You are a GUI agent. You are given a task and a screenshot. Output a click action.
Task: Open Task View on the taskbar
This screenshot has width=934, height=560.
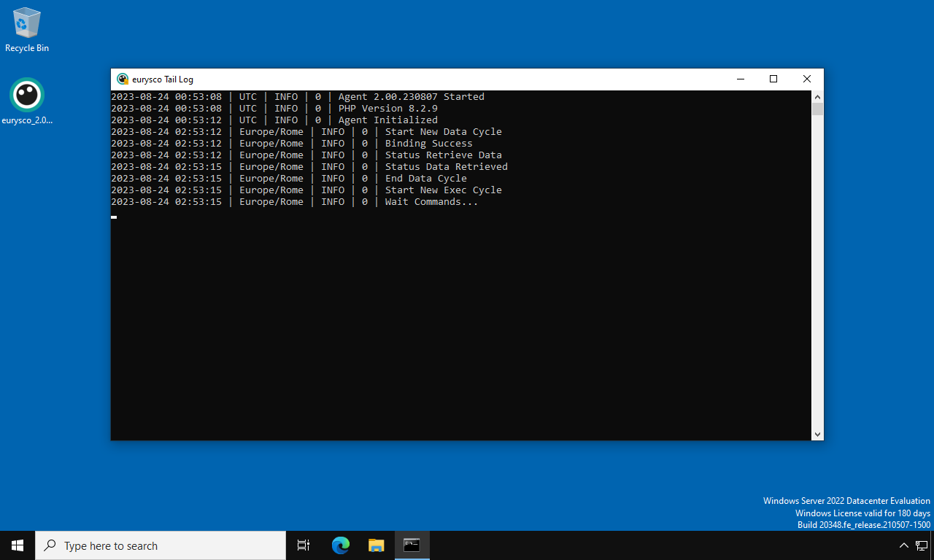tap(304, 545)
